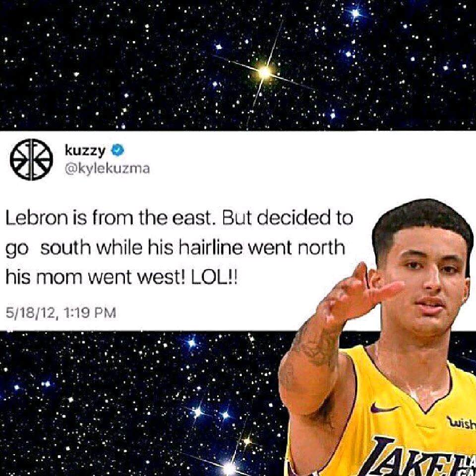
Task: Click the circular profile avatar logo
Action: (x=31, y=159)
